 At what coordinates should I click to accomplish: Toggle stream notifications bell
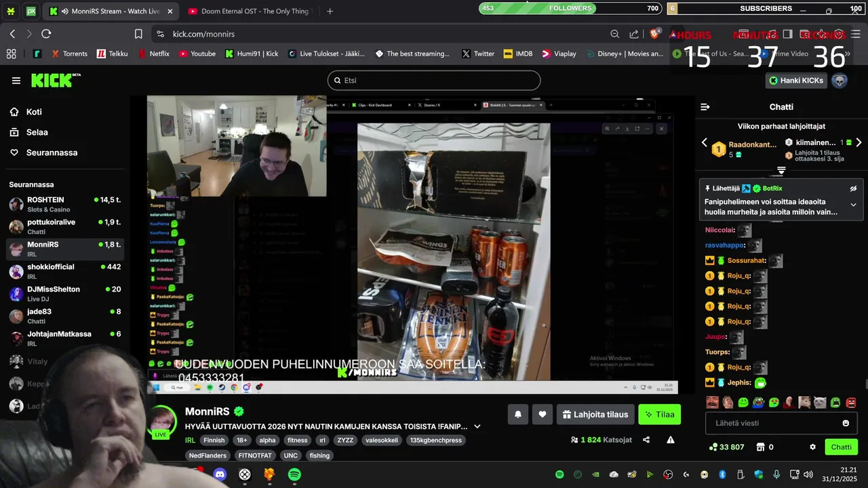pyautogui.click(x=518, y=414)
